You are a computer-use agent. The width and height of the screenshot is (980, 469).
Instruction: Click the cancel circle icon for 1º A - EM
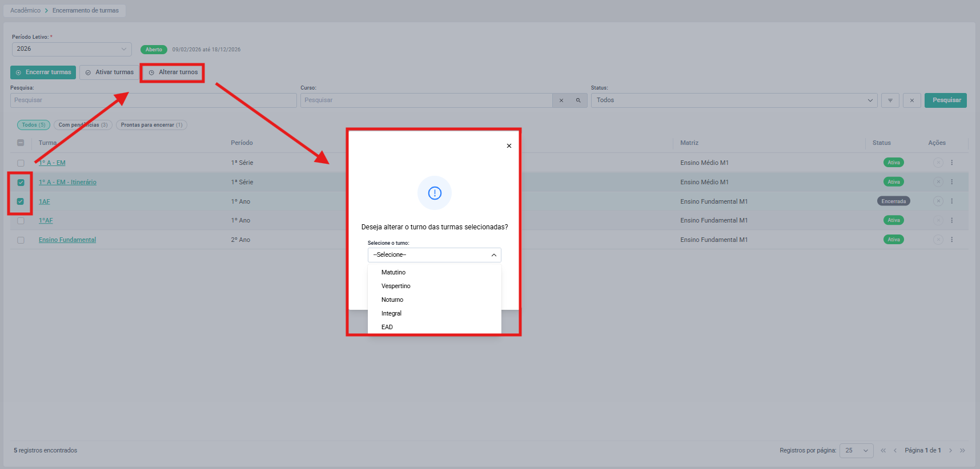click(938, 163)
